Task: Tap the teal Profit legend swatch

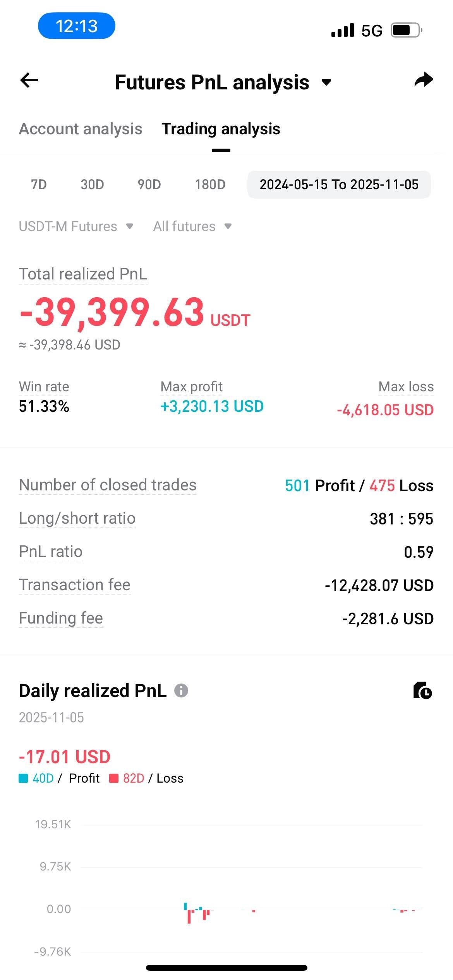Action: pyautogui.click(x=23, y=778)
